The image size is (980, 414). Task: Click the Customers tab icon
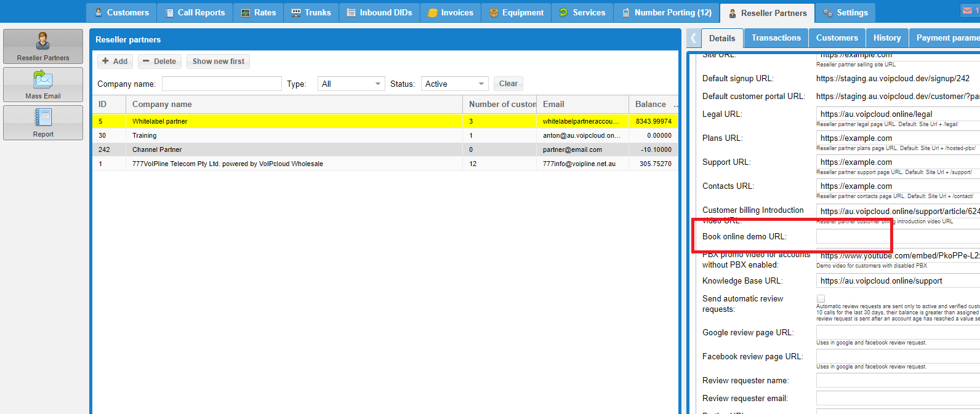tap(98, 12)
